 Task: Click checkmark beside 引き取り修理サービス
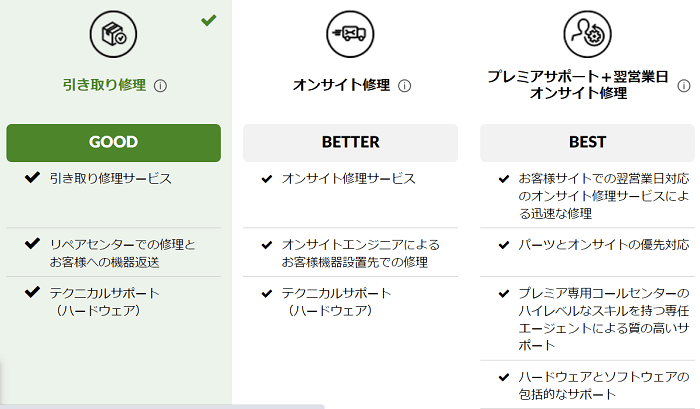(32, 178)
